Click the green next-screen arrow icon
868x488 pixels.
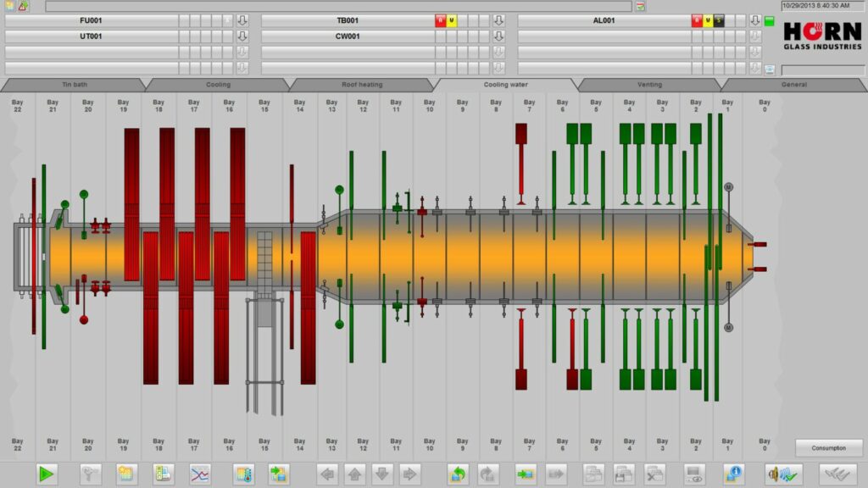click(x=526, y=474)
